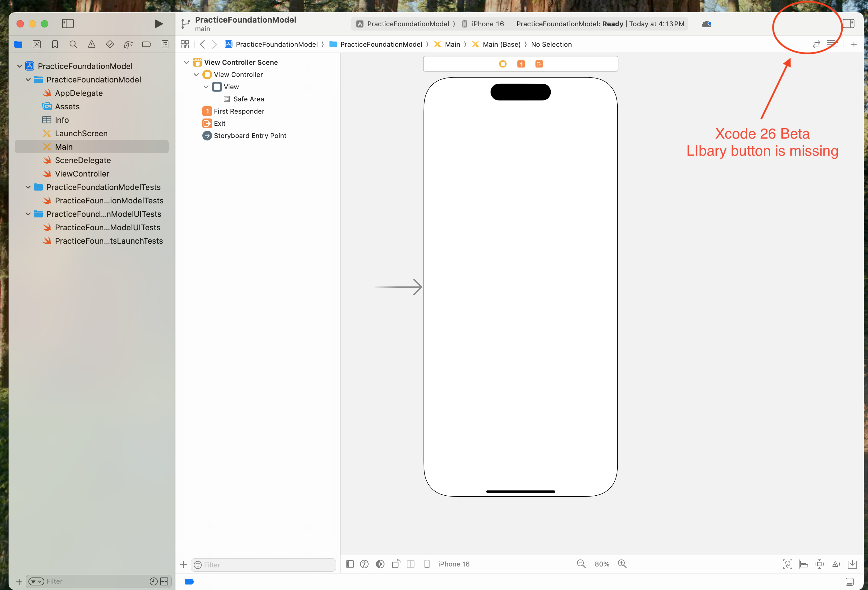Click Resolve Auto Layout Issues icon
The height and width of the screenshot is (590, 868).
point(835,564)
